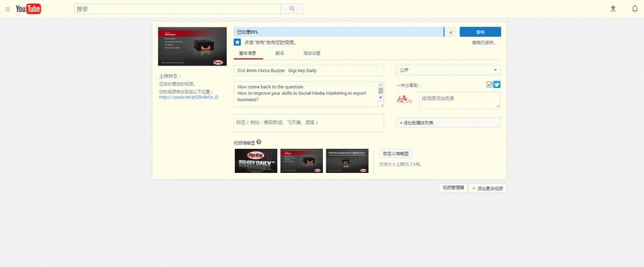Image resolution: width=644 pixels, height=267 pixels.
Task: Open thumbnail help question mark icon
Action: (259, 142)
